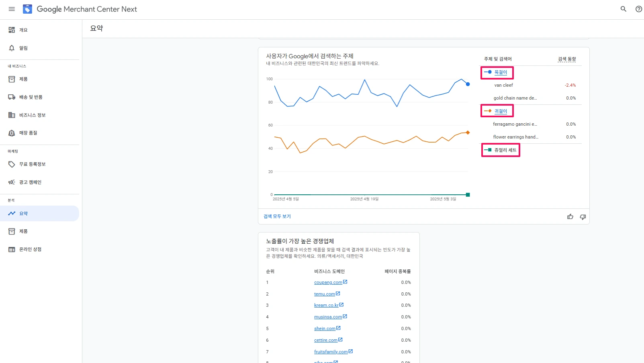Open external link icon next to coupang.com
Image resolution: width=644 pixels, height=363 pixels.
[345, 282]
